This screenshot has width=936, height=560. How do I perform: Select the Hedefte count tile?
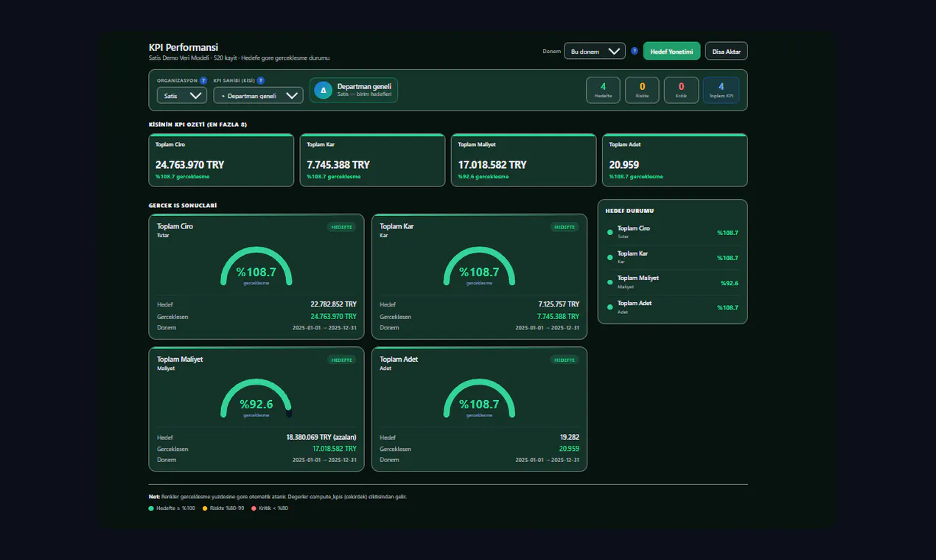[x=603, y=90]
